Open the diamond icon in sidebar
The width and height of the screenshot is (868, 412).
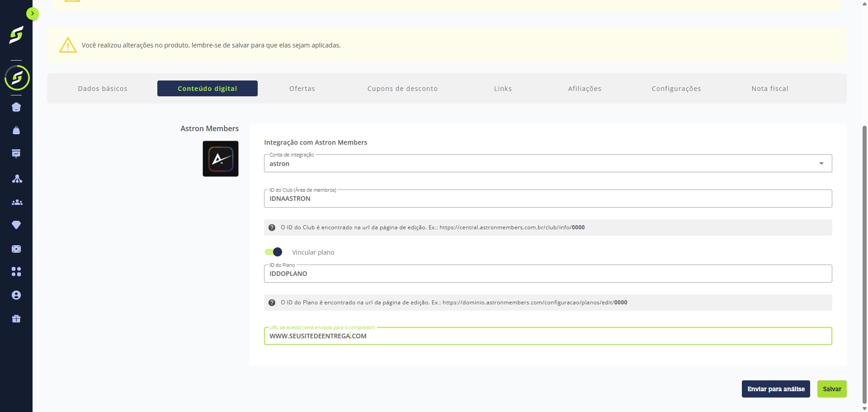[x=16, y=225]
